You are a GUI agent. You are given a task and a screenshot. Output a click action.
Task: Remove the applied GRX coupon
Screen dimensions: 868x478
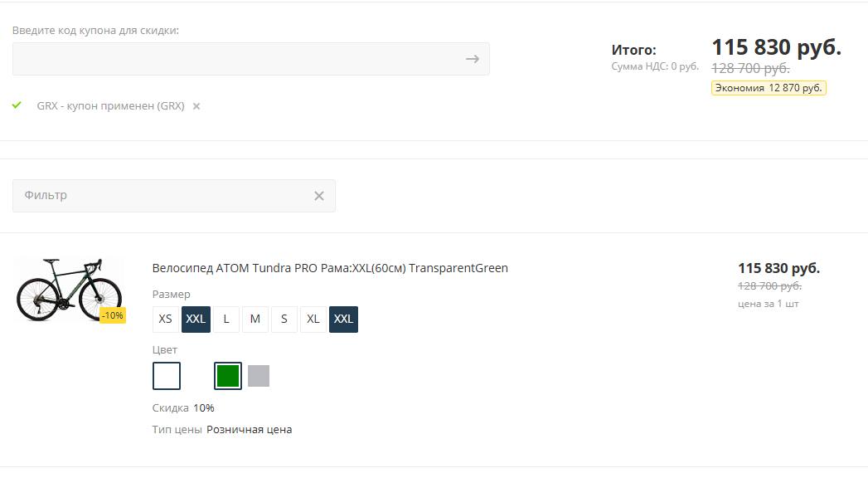[x=196, y=106]
